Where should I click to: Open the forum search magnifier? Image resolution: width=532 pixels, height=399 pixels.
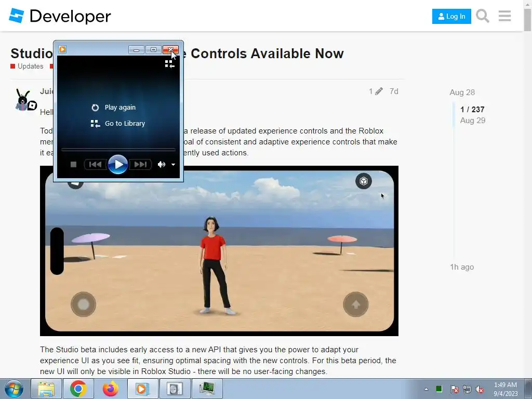coord(482,16)
